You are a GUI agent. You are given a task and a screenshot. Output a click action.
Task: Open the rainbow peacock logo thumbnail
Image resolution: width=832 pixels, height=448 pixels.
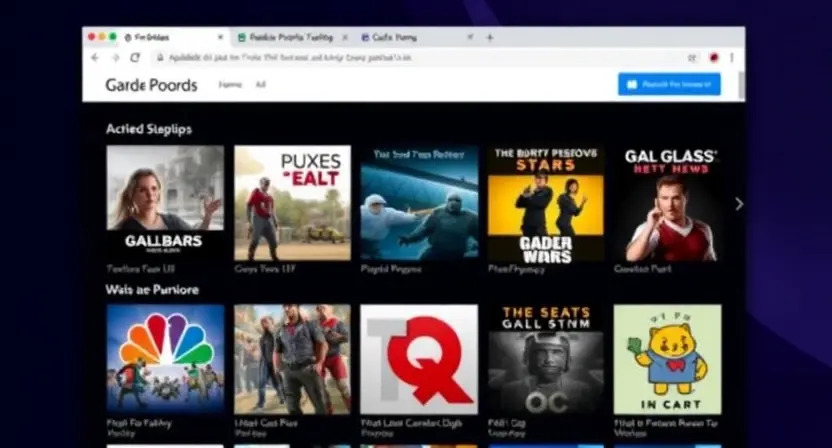pyautogui.click(x=165, y=359)
